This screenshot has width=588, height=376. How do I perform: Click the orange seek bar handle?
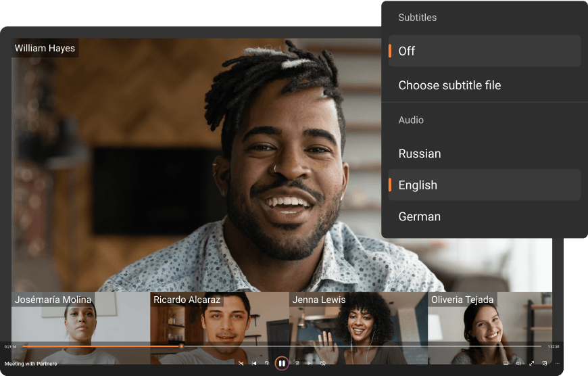click(182, 346)
